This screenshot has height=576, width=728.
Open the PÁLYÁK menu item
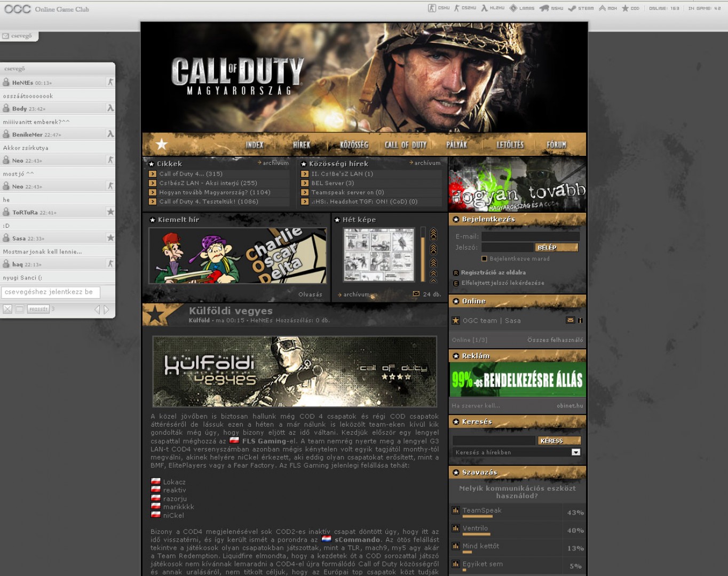(x=457, y=145)
